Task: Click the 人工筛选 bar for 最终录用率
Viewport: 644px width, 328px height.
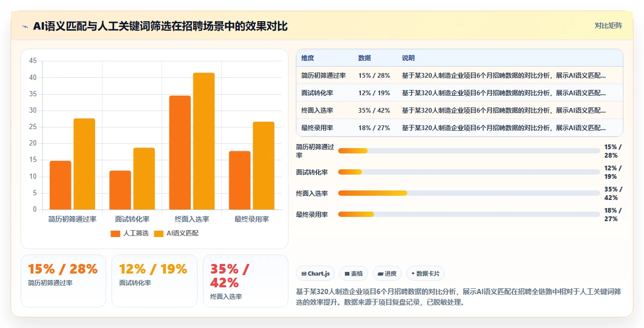Action: pyautogui.click(x=239, y=180)
